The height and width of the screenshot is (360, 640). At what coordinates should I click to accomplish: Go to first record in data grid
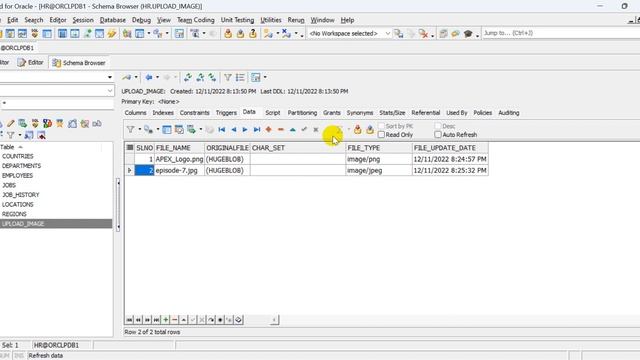pyautogui.click(x=222, y=130)
